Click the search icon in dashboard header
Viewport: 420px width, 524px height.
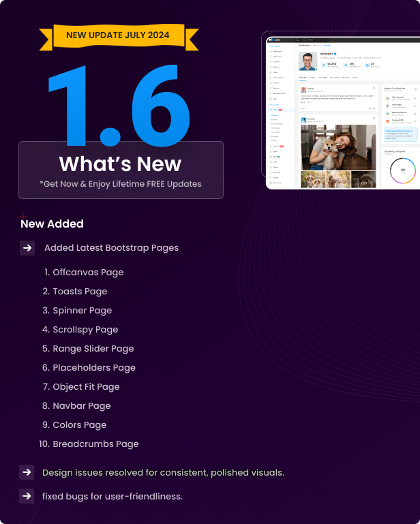(303, 40)
